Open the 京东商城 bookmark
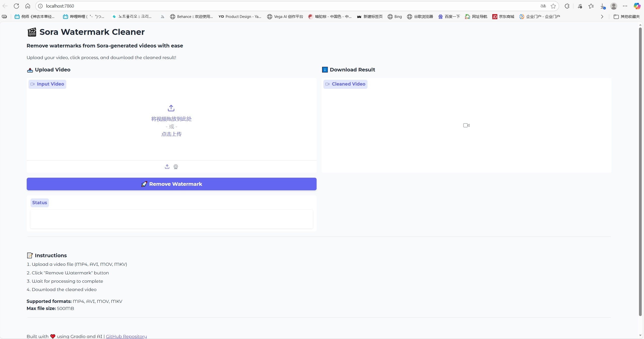 [x=503, y=17]
